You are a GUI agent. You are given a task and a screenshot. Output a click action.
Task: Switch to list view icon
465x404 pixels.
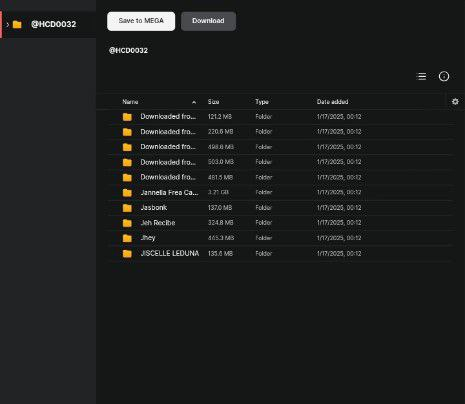click(422, 76)
